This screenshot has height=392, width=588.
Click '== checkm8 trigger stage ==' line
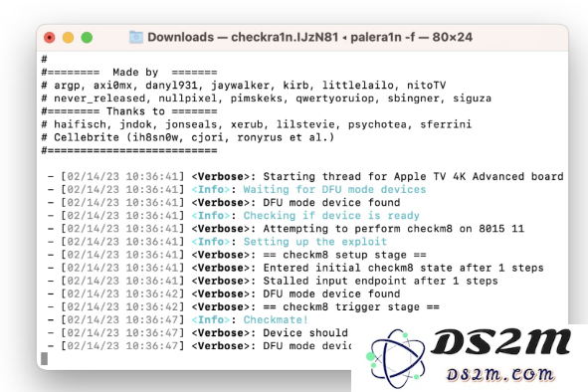click(244, 306)
